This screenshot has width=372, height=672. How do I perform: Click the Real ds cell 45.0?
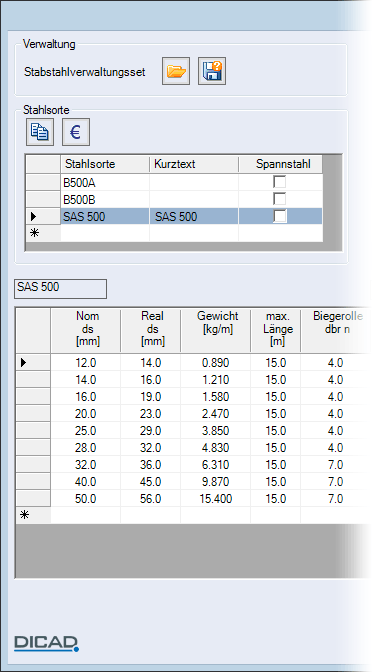tap(151, 482)
